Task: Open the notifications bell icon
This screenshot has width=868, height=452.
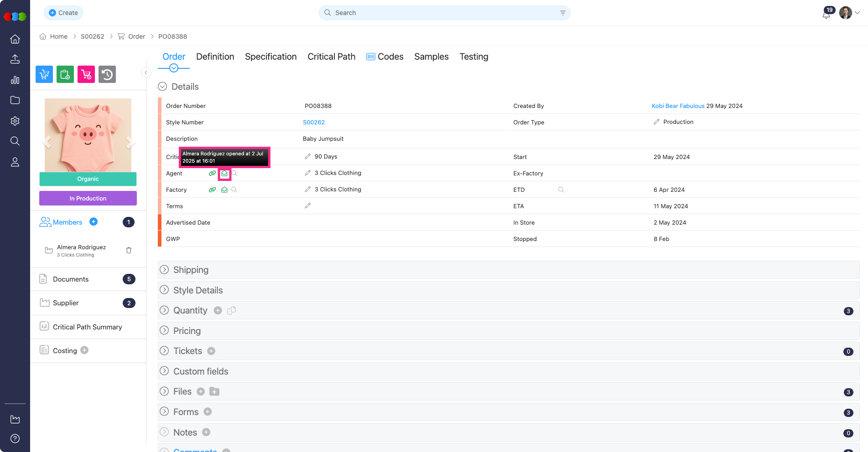Action: pyautogui.click(x=826, y=14)
